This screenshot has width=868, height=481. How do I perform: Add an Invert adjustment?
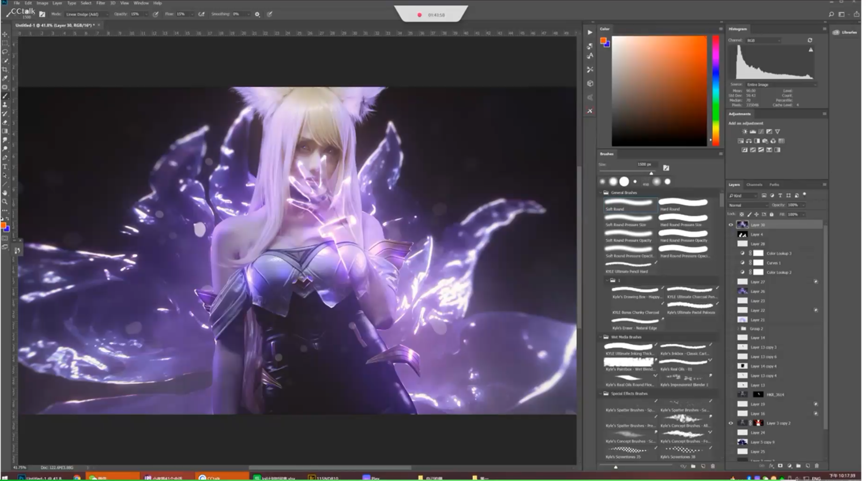pos(745,150)
